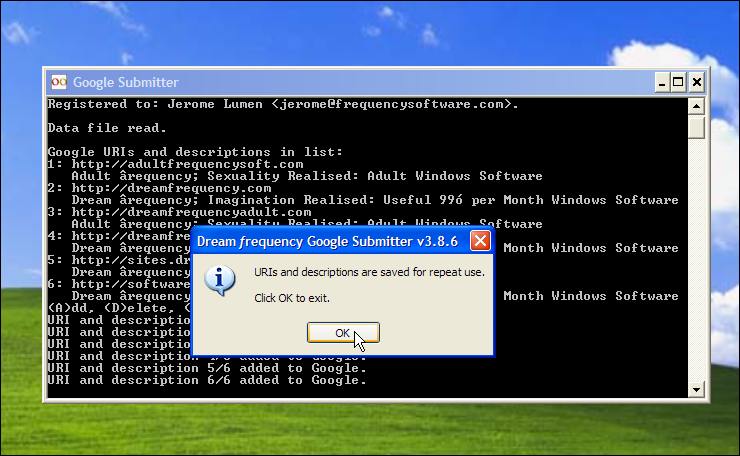
Task: Click the console scrollbar down arrow
Action: click(697, 390)
